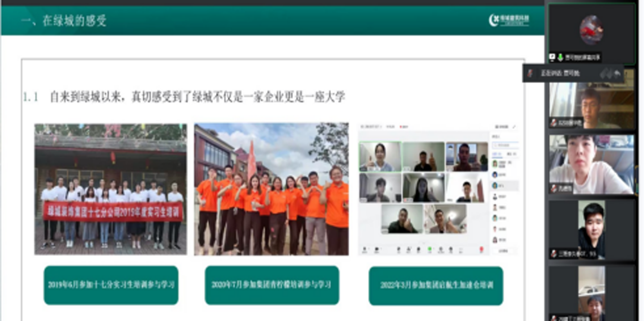Click the muted mic icon on second participant tile
644x321 pixels.
pos(554,122)
